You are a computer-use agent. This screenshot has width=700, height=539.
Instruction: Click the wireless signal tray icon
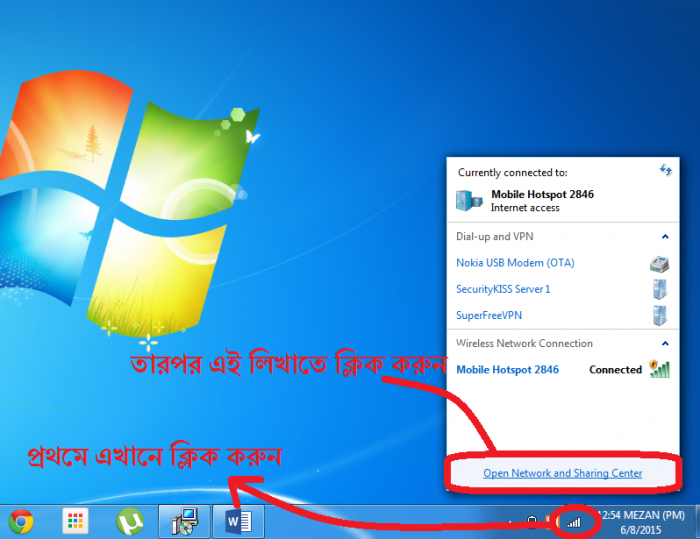click(574, 522)
